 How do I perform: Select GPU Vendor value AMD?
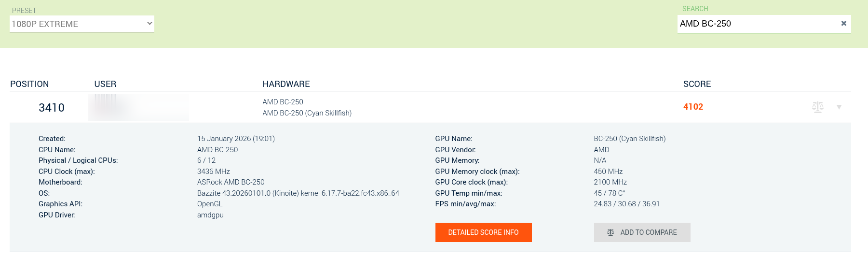[601, 150]
